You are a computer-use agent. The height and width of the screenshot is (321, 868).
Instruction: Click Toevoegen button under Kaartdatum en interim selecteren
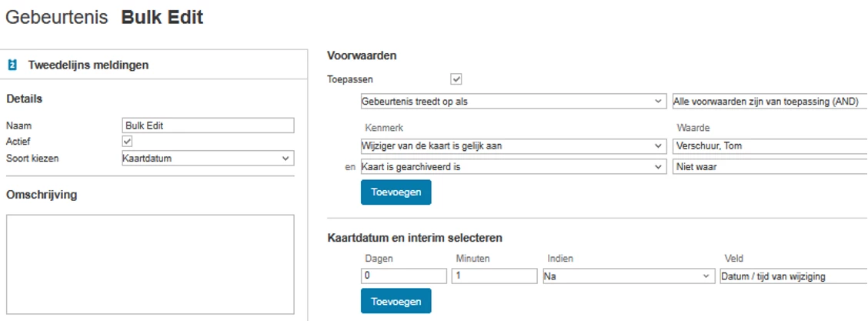coord(396,300)
